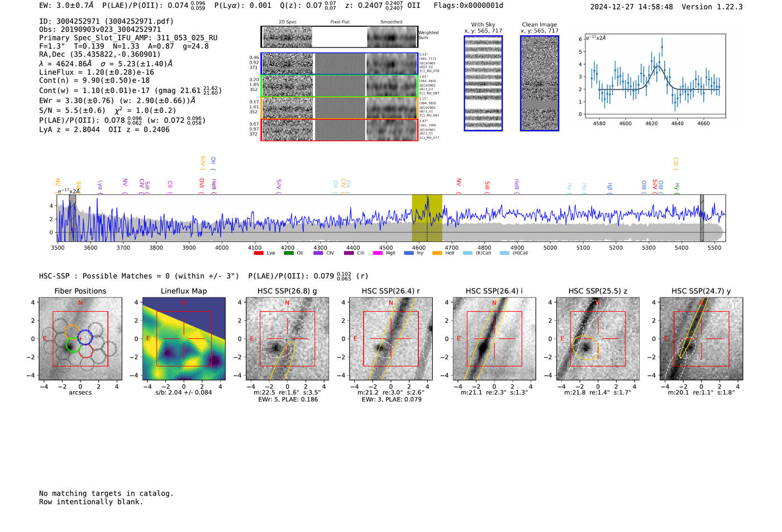Select the green-bordered 2D spectrum fiber row
This screenshot has width=782, height=532.
pyautogui.click(x=340, y=85)
